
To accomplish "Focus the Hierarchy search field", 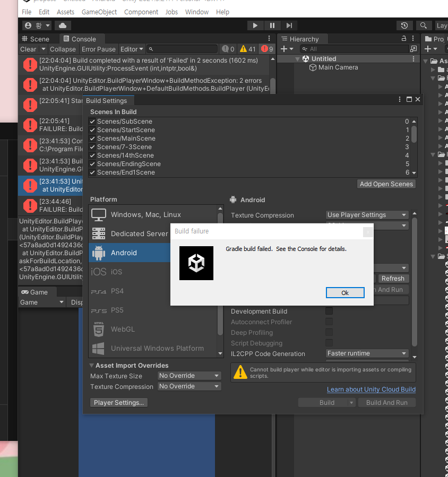I will coord(355,49).
